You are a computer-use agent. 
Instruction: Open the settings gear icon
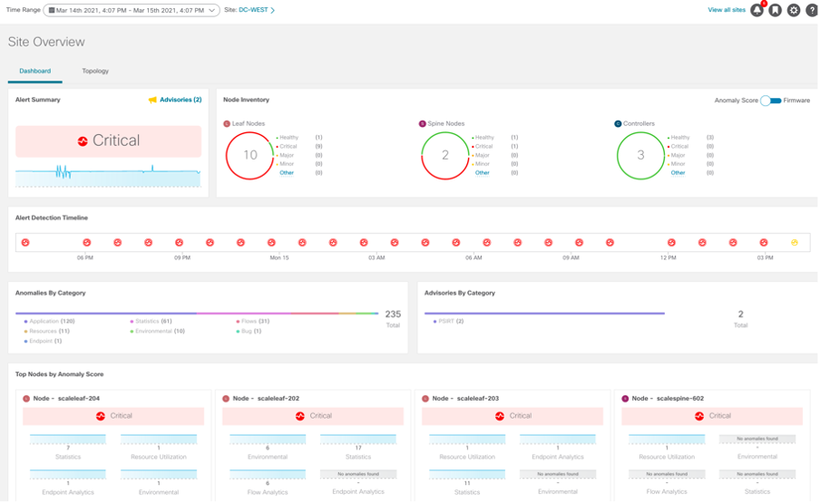click(x=794, y=10)
